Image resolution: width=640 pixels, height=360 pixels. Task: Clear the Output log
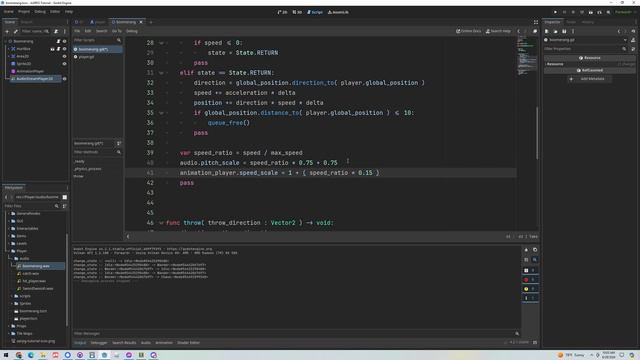click(526, 250)
